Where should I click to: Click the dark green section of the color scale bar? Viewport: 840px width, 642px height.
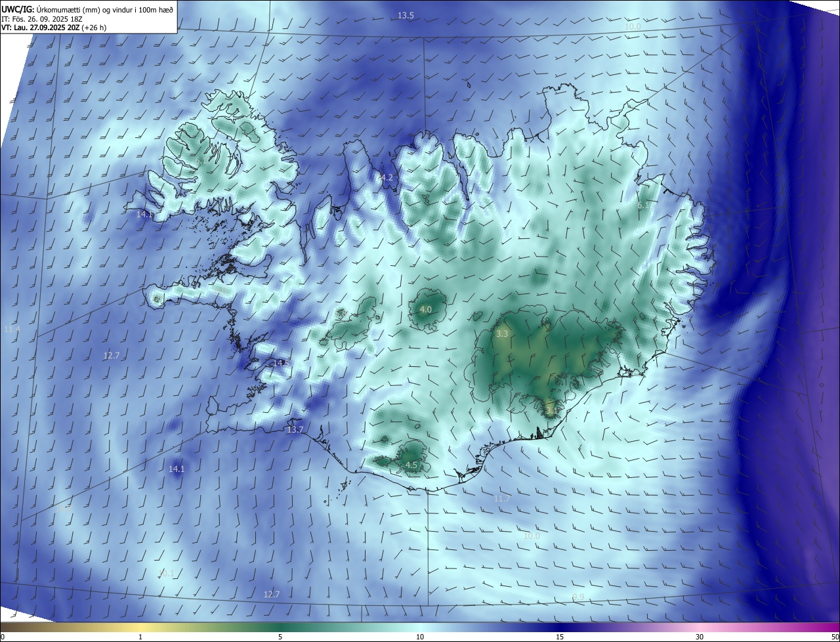pyautogui.click(x=280, y=627)
